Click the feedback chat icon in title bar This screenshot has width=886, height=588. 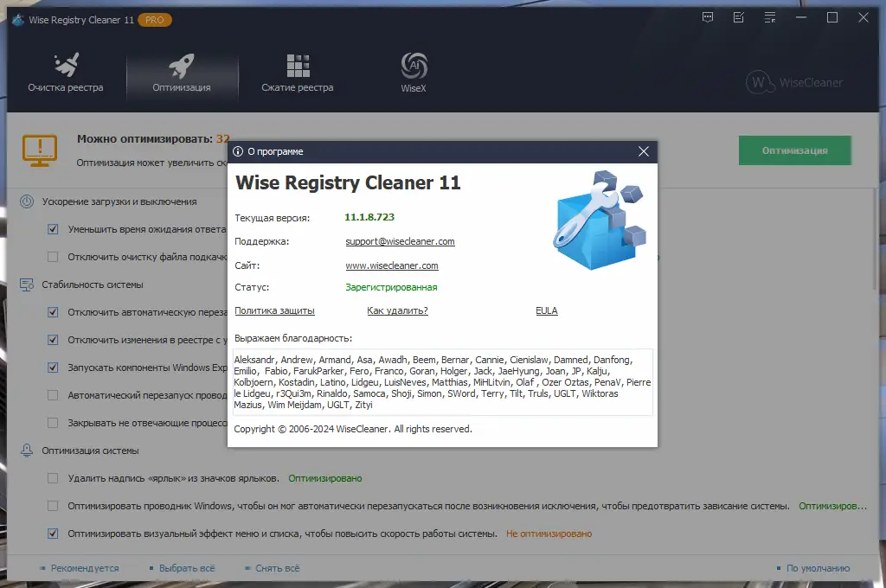pos(708,17)
